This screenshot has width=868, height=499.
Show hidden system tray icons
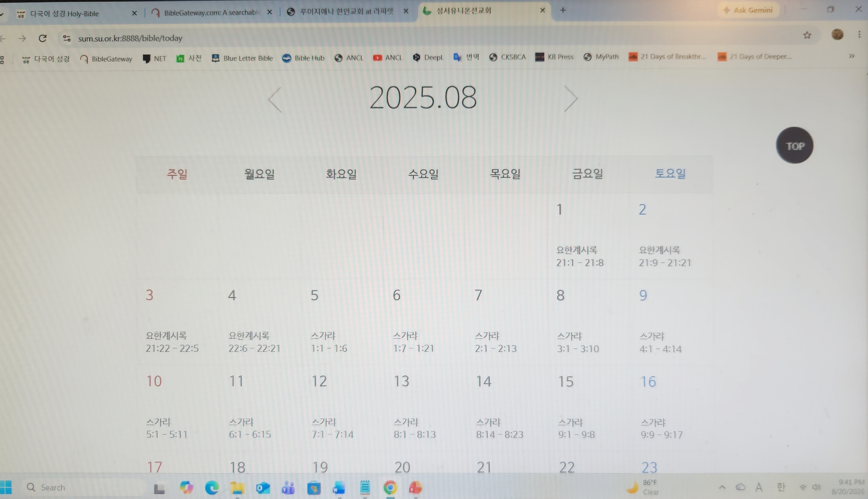click(722, 487)
